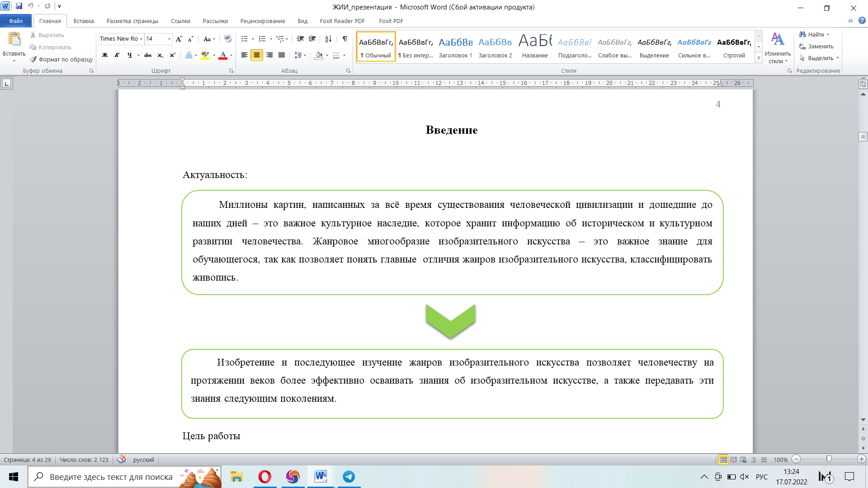Screen dimensions: 868x488
Task: Click Undo in quick access toolbar
Action: pos(31,6)
